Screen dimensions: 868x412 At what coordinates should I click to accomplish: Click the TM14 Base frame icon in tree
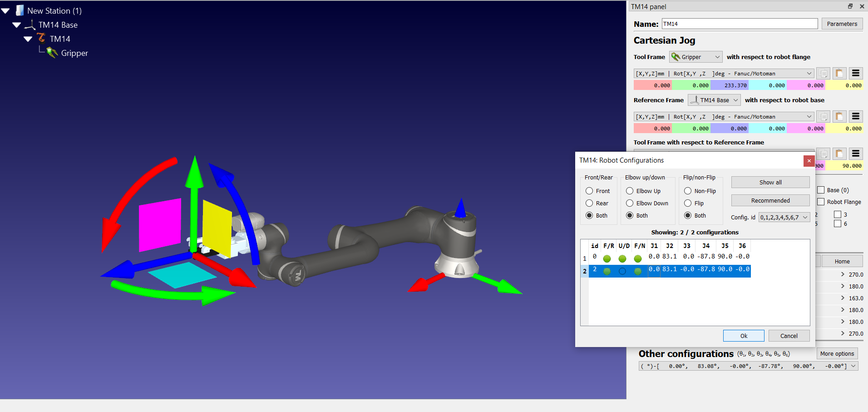30,25
